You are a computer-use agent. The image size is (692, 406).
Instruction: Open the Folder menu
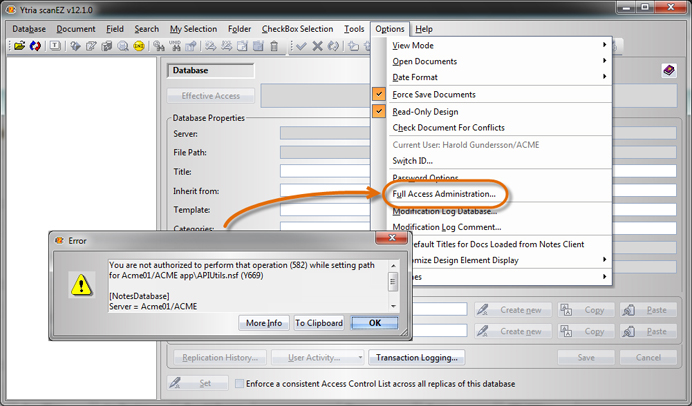[240, 29]
